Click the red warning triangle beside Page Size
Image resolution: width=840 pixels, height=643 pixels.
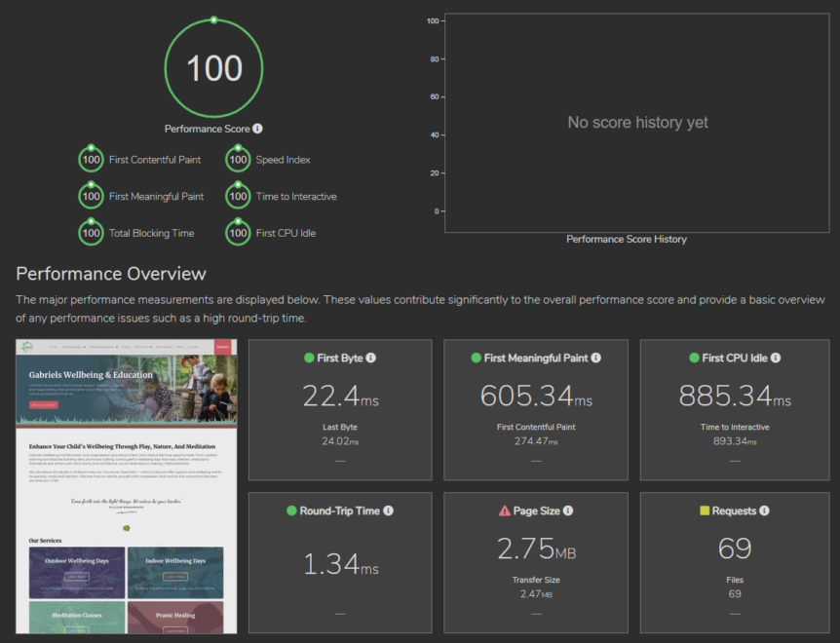coord(504,511)
